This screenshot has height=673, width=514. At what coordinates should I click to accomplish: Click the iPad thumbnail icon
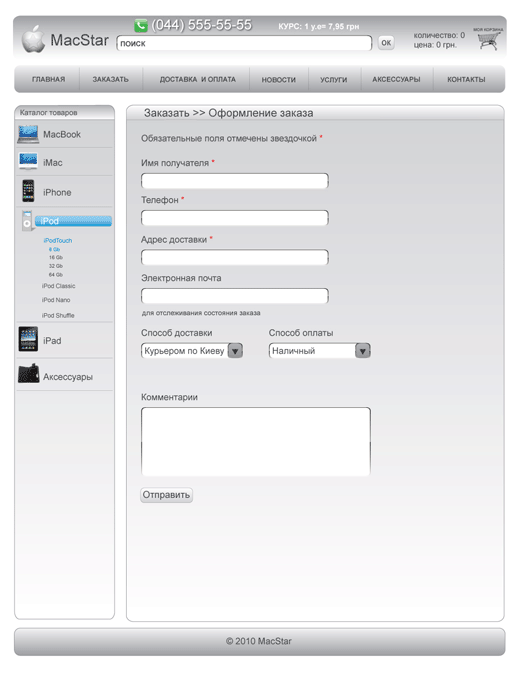coord(28,339)
